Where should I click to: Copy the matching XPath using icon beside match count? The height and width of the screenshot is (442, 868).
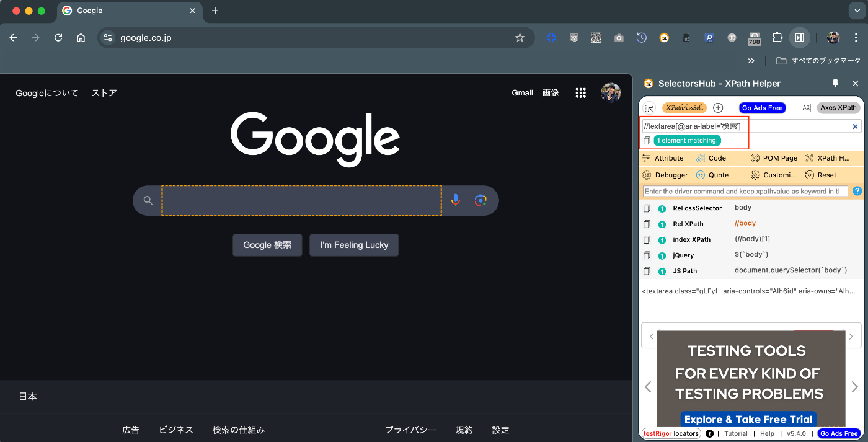tap(647, 141)
